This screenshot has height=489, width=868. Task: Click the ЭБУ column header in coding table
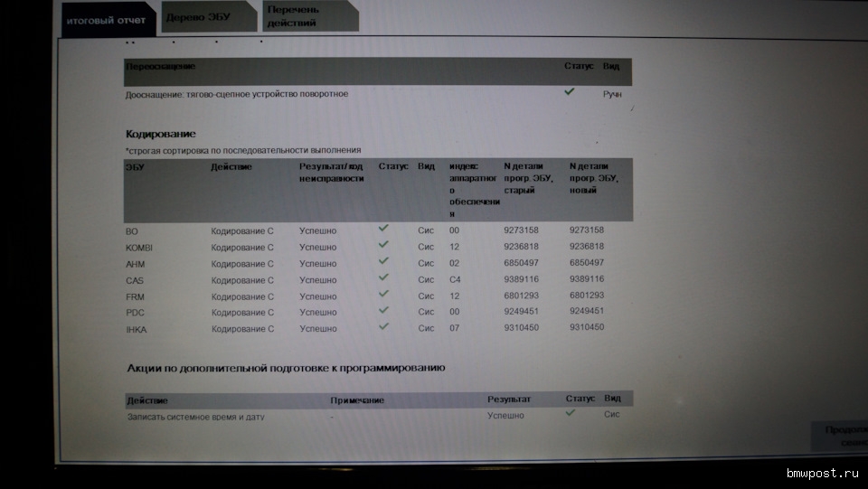[x=134, y=167]
